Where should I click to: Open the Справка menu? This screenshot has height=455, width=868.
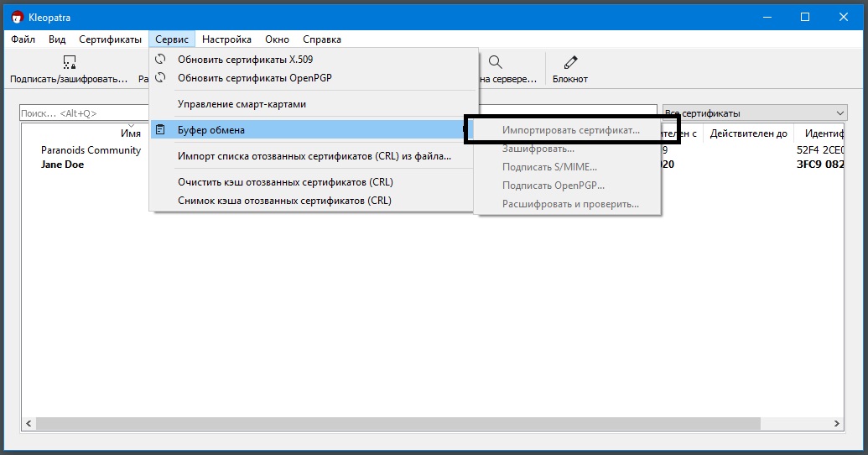coord(322,39)
